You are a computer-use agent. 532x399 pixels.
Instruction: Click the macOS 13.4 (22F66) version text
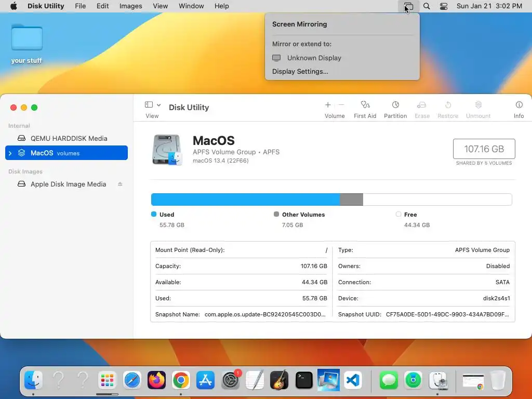[x=220, y=161]
